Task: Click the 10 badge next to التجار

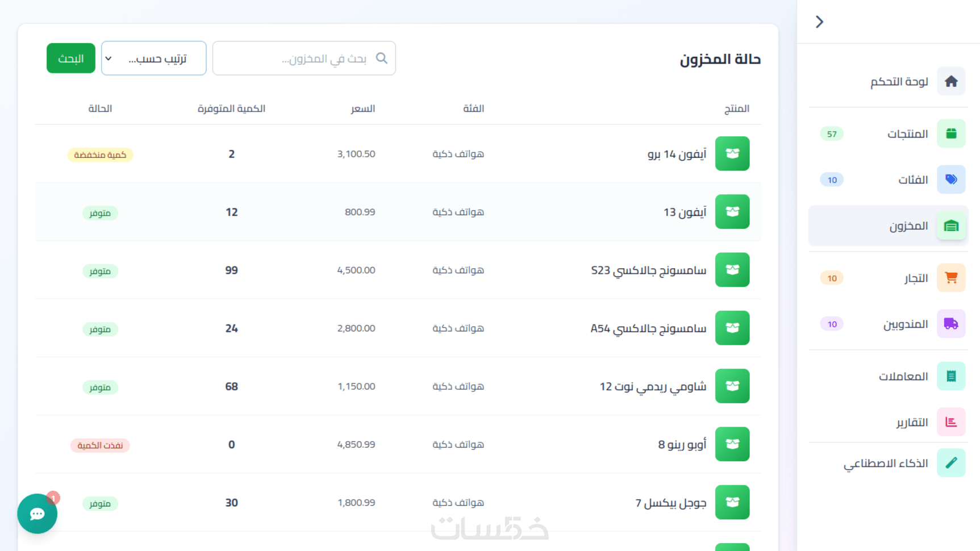Action: point(832,278)
